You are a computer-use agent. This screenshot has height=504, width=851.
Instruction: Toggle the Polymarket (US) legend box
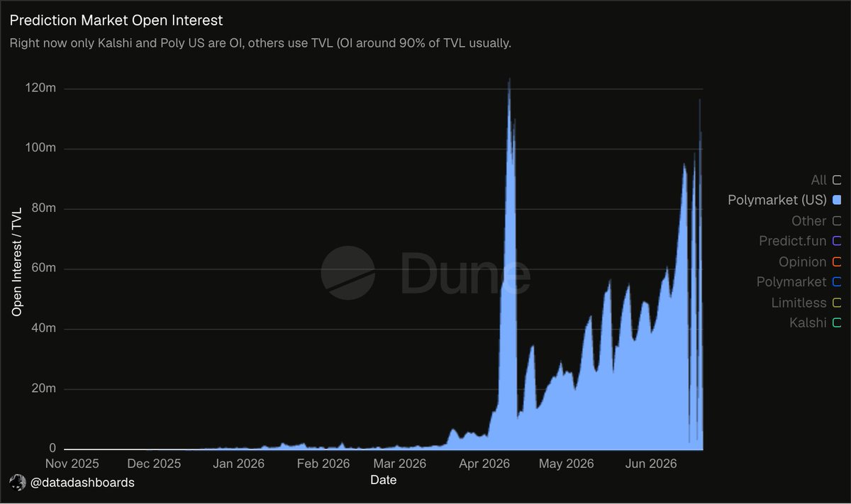tap(837, 201)
